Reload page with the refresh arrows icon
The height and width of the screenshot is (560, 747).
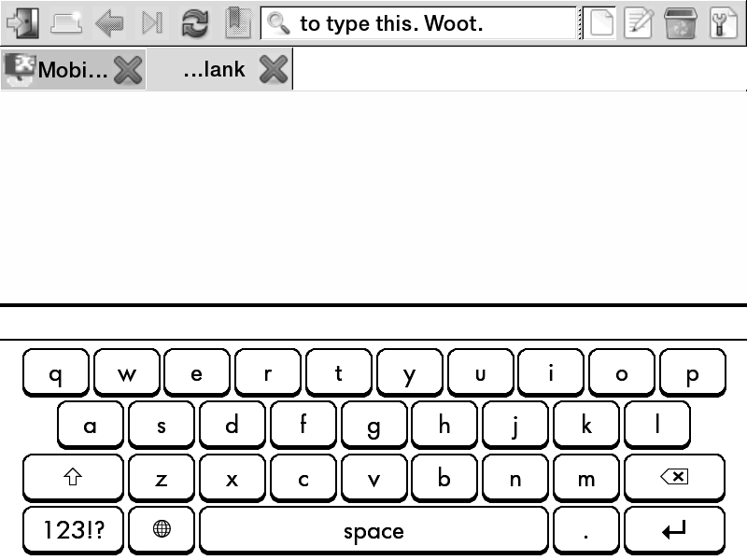(x=195, y=22)
